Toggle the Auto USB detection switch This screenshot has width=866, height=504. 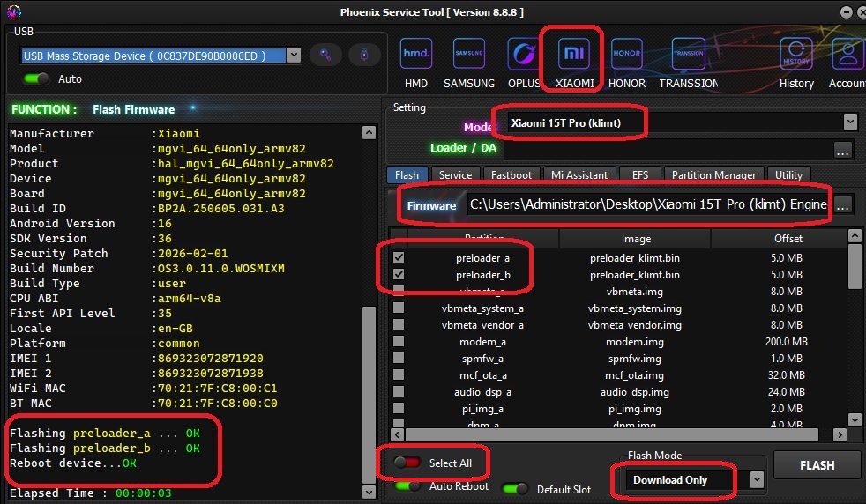36,78
